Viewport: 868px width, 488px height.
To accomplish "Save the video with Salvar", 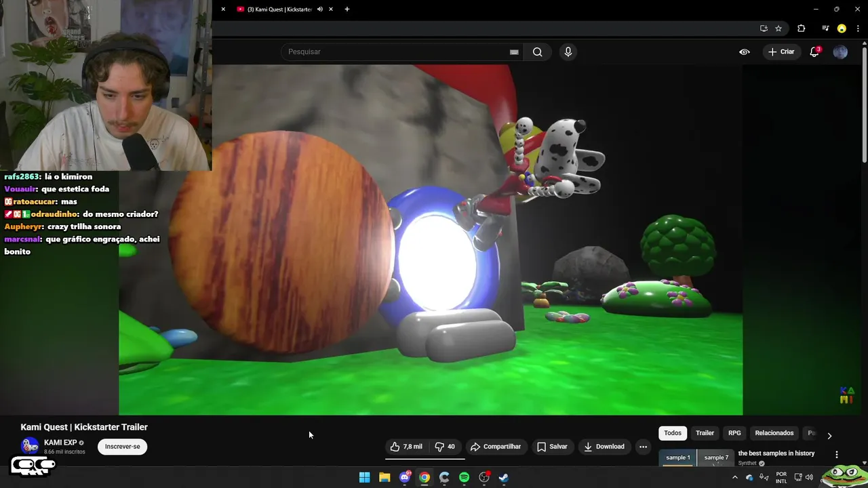I will [x=552, y=447].
